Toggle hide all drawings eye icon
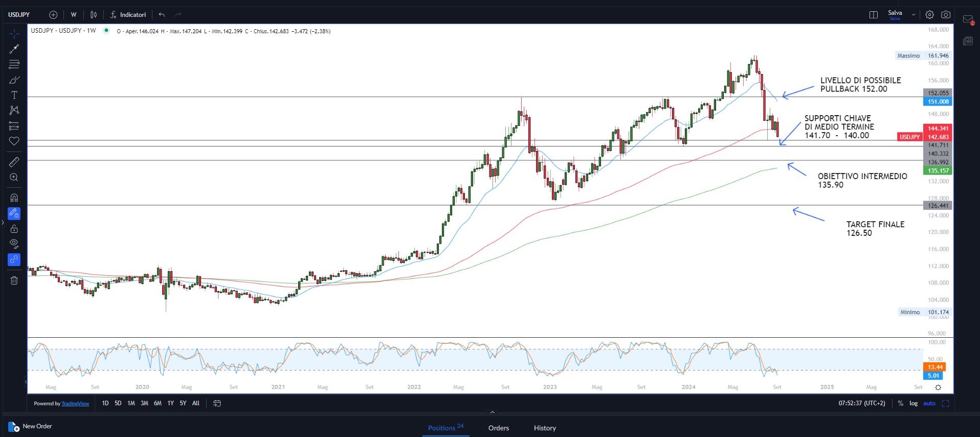The height and width of the screenshot is (437, 980). coord(14,244)
